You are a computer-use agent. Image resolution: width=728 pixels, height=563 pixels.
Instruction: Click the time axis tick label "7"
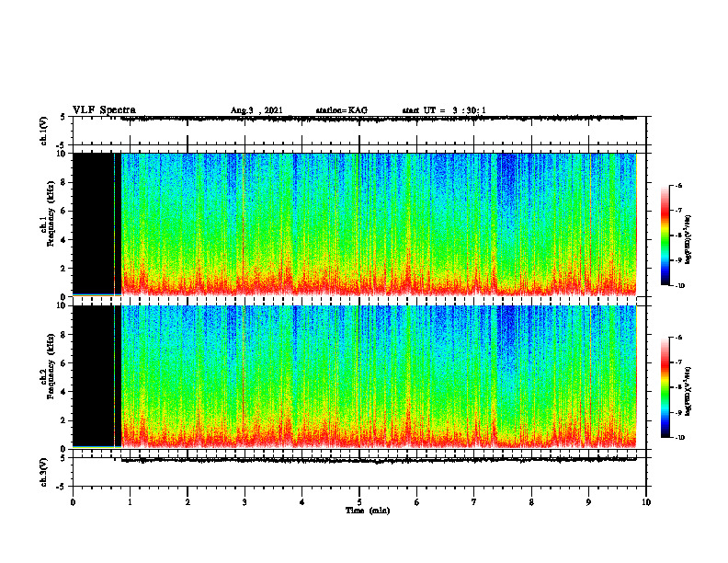click(x=474, y=502)
